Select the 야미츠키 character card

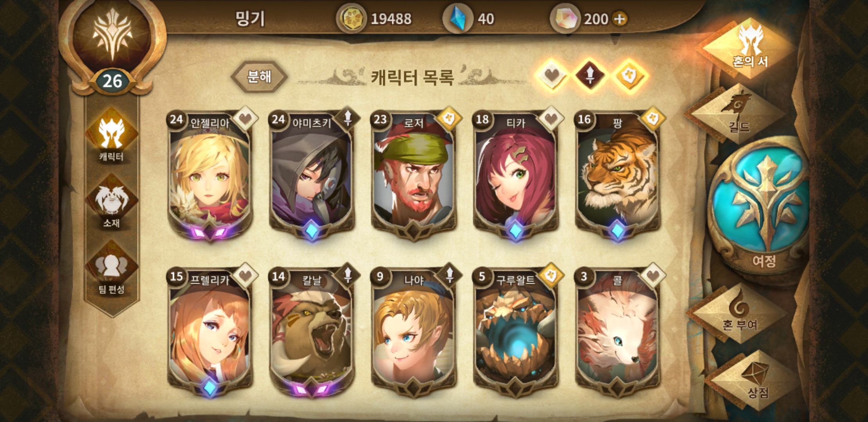(x=312, y=174)
